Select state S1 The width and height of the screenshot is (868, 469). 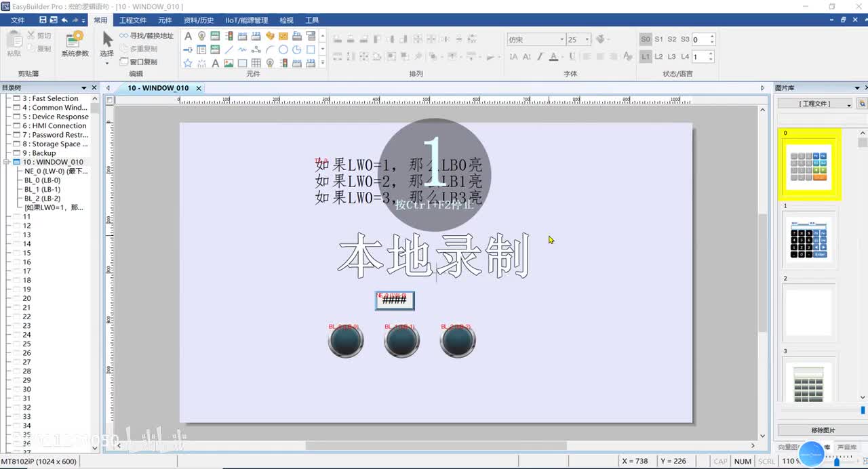click(x=658, y=39)
